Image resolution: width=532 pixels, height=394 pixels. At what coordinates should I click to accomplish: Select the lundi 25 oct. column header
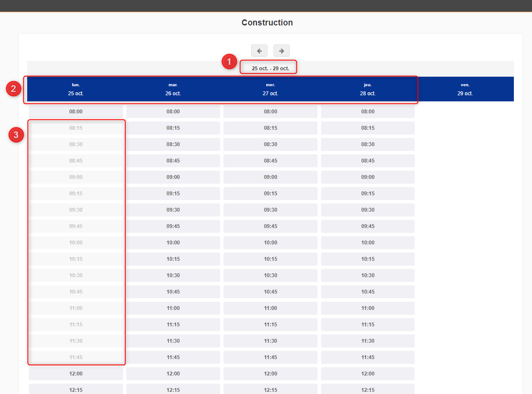(x=76, y=89)
